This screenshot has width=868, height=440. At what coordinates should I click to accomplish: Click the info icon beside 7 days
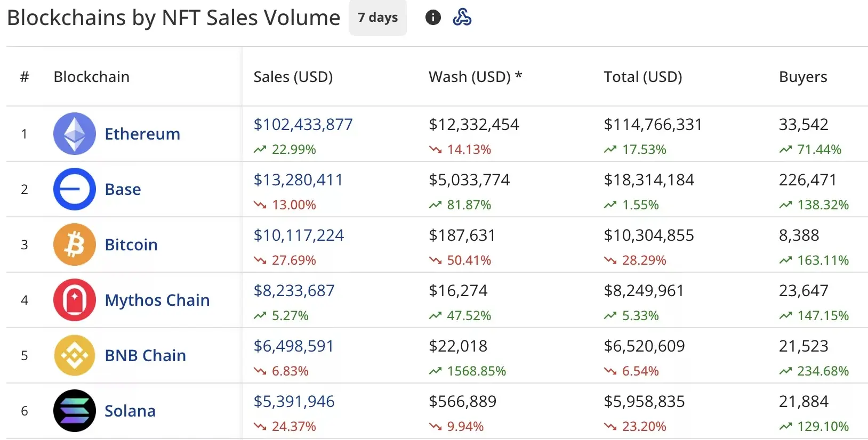pyautogui.click(x=433, y=18)
